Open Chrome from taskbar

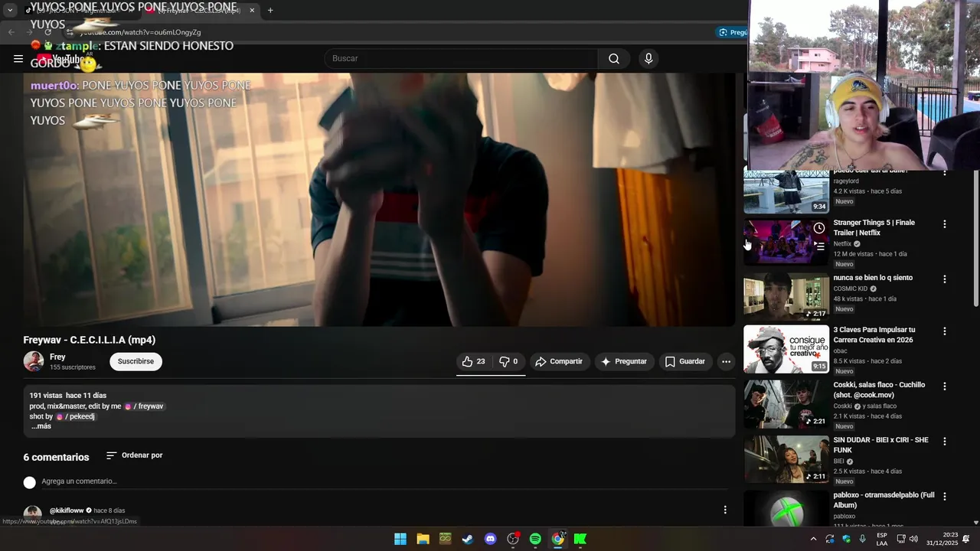(x=558, y=539)
